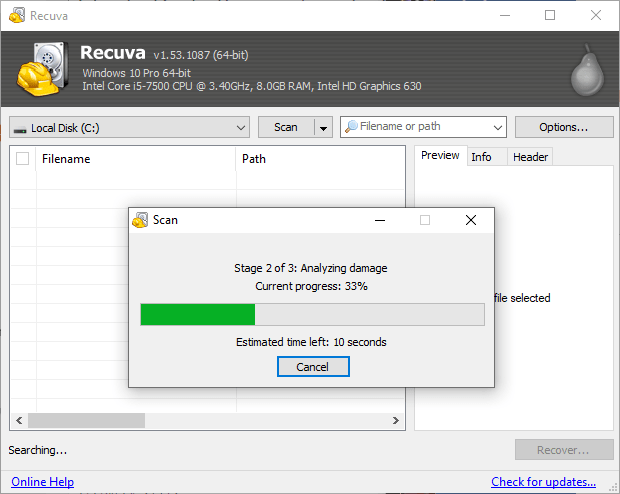Click Check for updates link
Image resolution: width=620 pixels, height=494 pixels.
tap(543, 482)
